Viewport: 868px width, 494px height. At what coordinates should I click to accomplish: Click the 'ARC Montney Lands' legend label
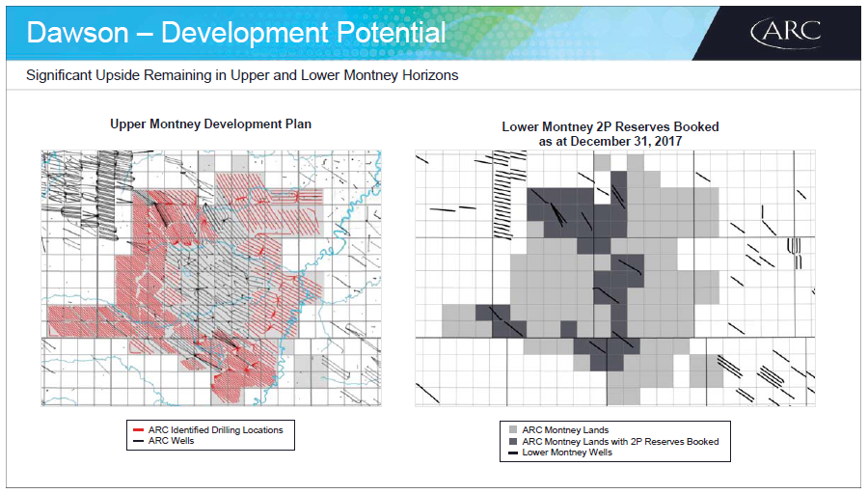click(565, 429)
